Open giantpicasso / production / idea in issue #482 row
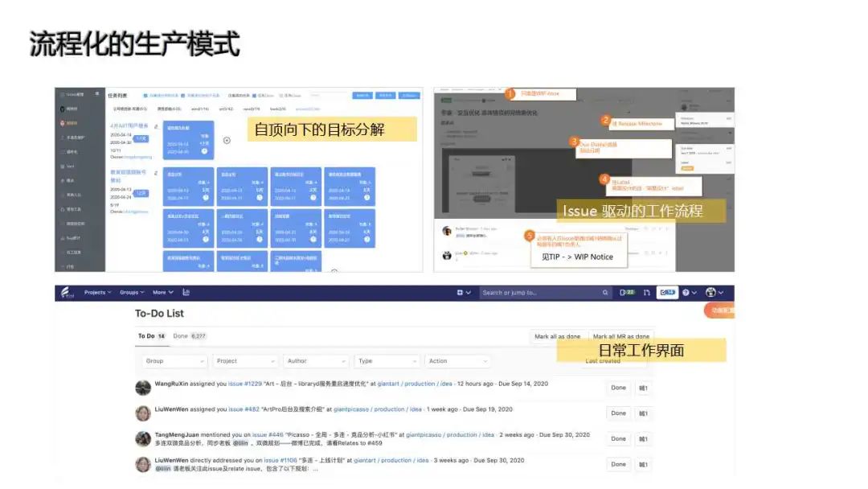The image size is (868, 489). point(378,409)
